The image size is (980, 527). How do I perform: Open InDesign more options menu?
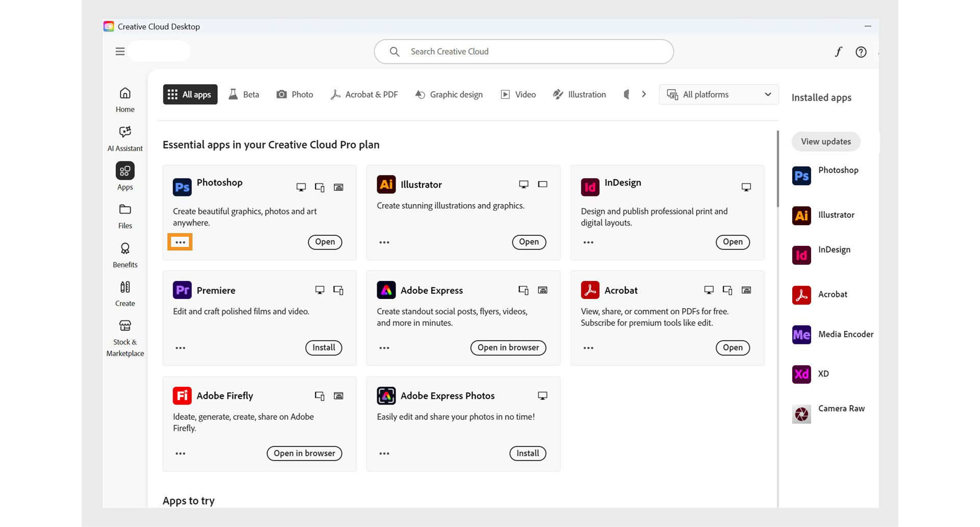point(589,242)
